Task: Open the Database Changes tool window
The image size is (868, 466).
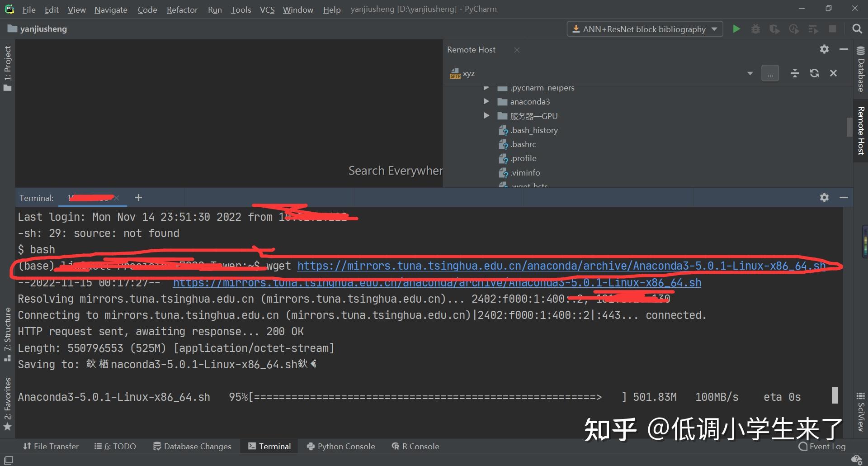Action: click(x=192, y=447)
